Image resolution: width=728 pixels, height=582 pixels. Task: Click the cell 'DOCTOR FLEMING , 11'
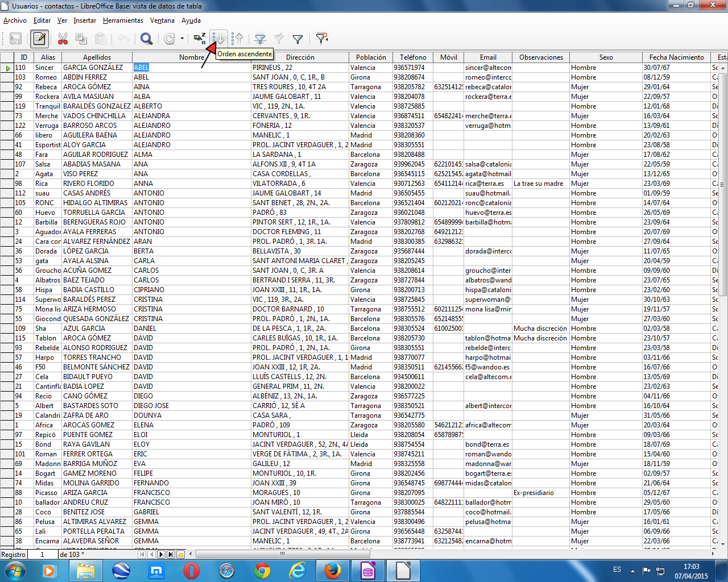300,232
